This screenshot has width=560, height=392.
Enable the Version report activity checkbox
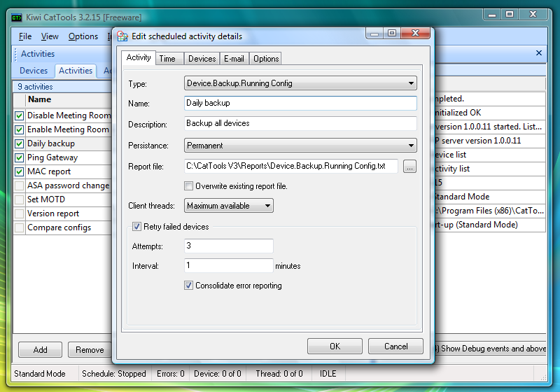point(20,213)
